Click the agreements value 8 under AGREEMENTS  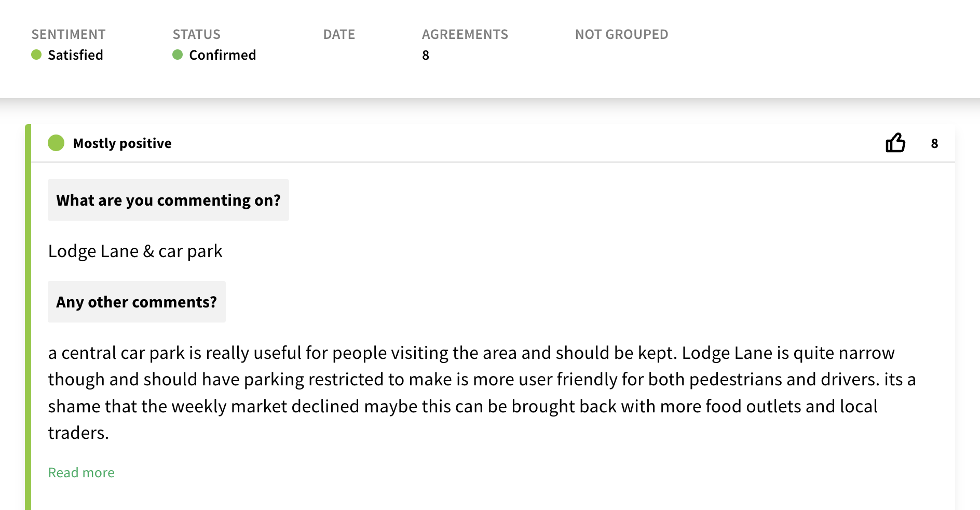click(426, 55)
